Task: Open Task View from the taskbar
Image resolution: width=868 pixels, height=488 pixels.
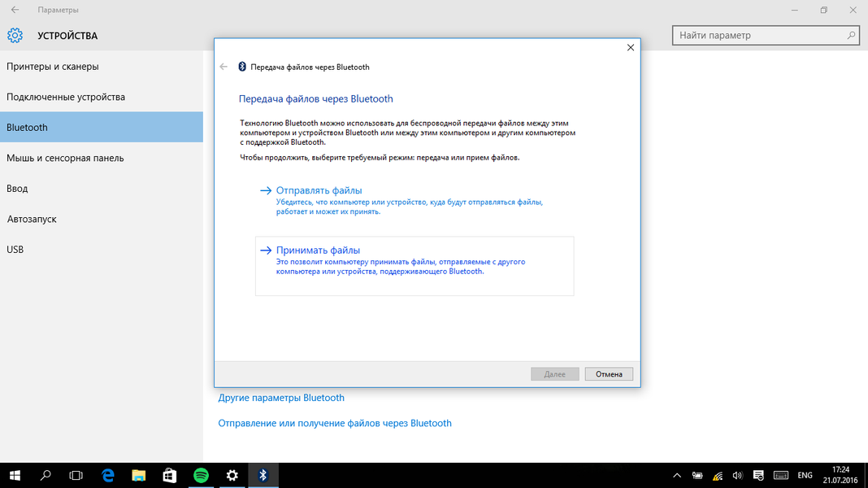Action: coord(76,475)
